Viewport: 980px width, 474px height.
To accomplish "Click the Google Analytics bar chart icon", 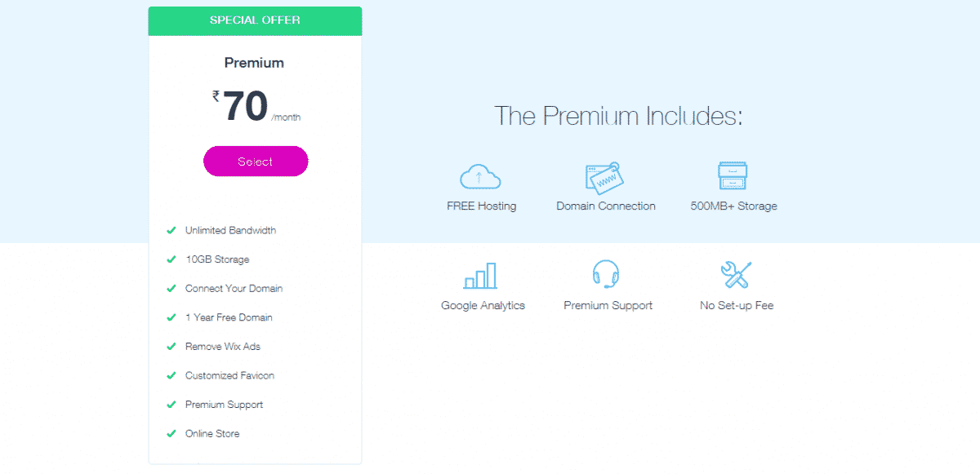I will click(x=482, y=276).
